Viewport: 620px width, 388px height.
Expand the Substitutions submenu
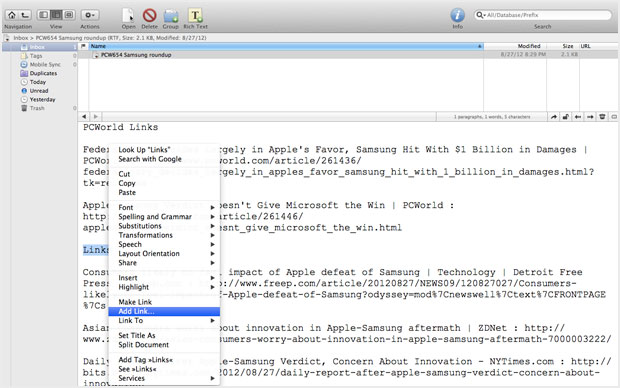pyautogui.click(x=164, y=226)
